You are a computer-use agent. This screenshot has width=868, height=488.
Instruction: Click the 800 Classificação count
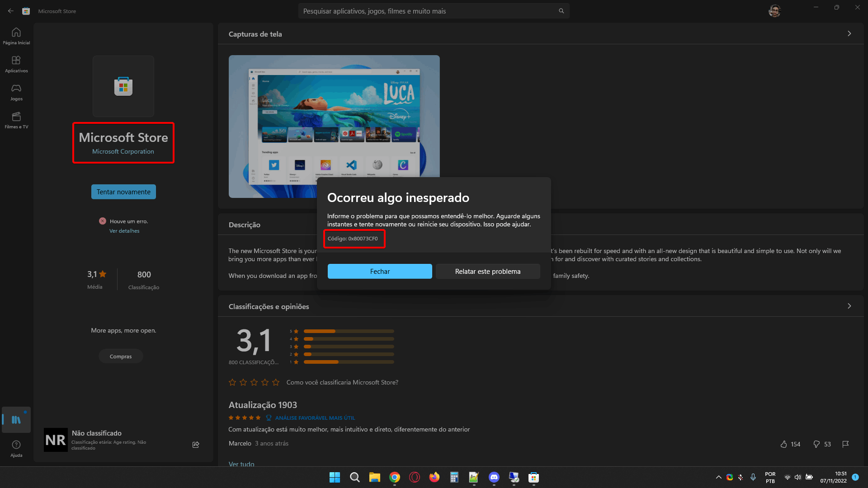[144, 280]
